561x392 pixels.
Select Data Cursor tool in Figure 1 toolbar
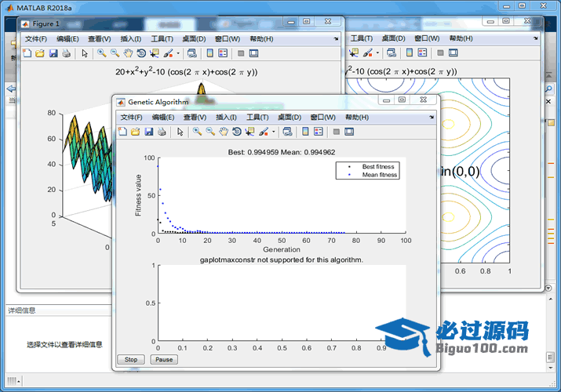click(x=154, y=53)
